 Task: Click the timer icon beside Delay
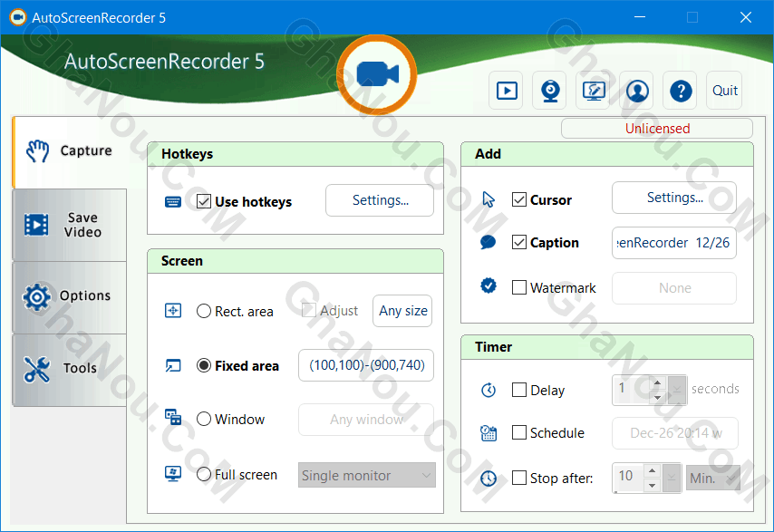(x=489, y=390)
